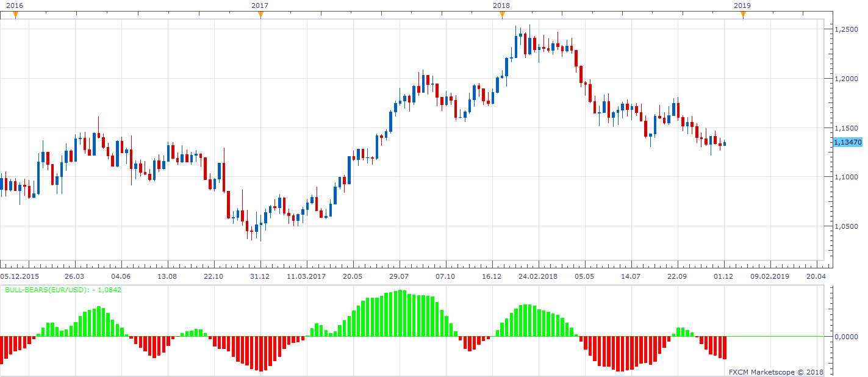The width and height of the screenshot is (868, 377).
Task: Click the 2017 year label
Action: click(259, 5)
